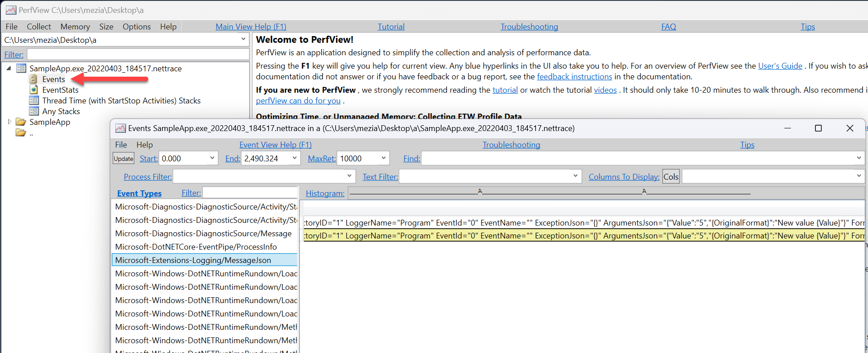Click the SampleApp folder icon

tap(20, 122)
